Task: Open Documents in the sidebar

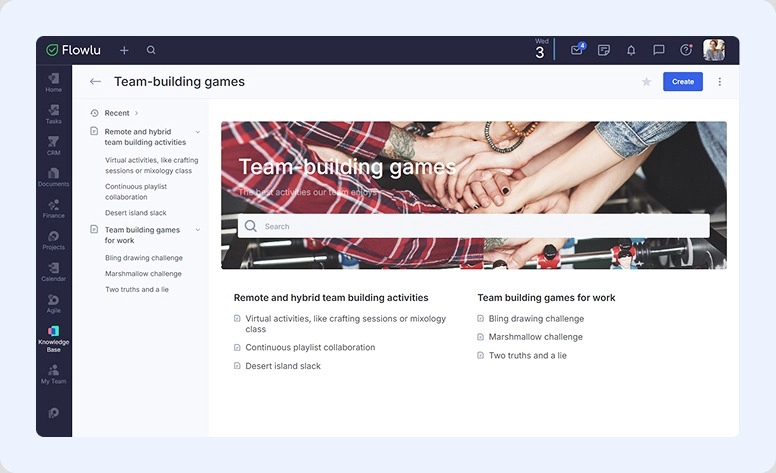Action: (53, 177)
